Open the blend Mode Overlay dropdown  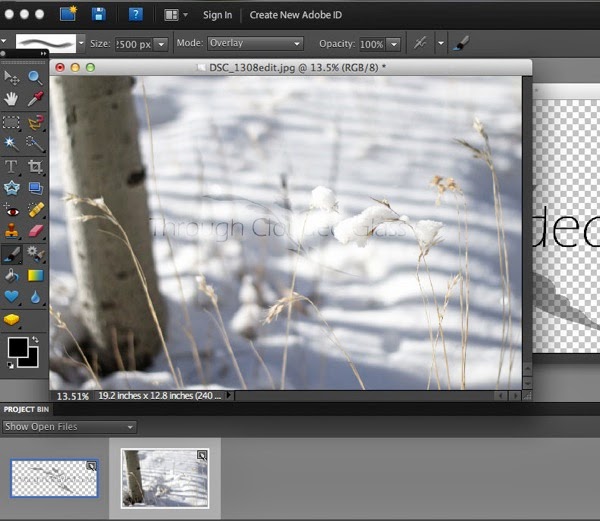click(255, 44)
